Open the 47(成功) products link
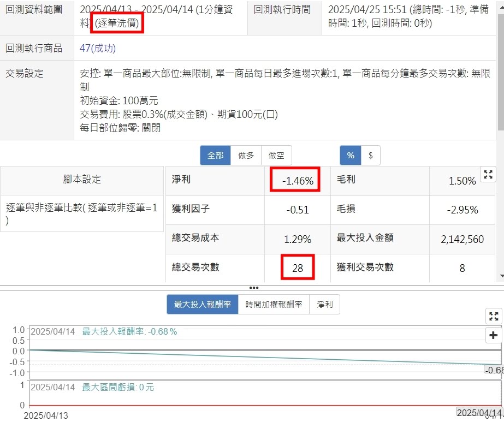 98,49
